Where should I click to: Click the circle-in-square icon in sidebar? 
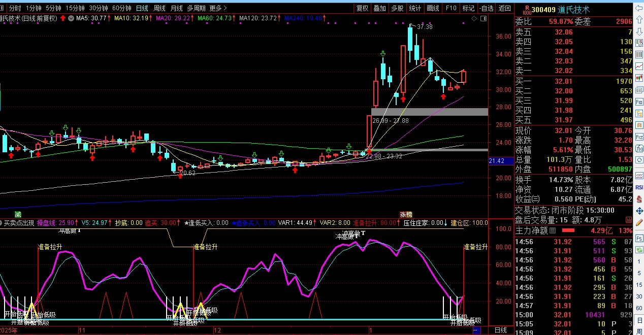(639, 160)
